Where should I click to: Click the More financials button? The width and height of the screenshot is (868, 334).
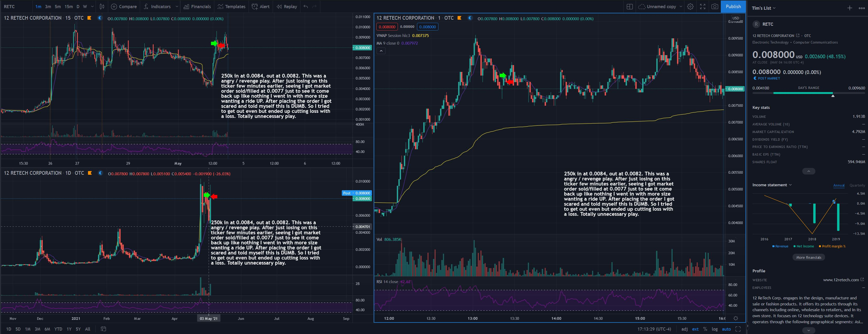pyautogui.click(x=808, y=257)
